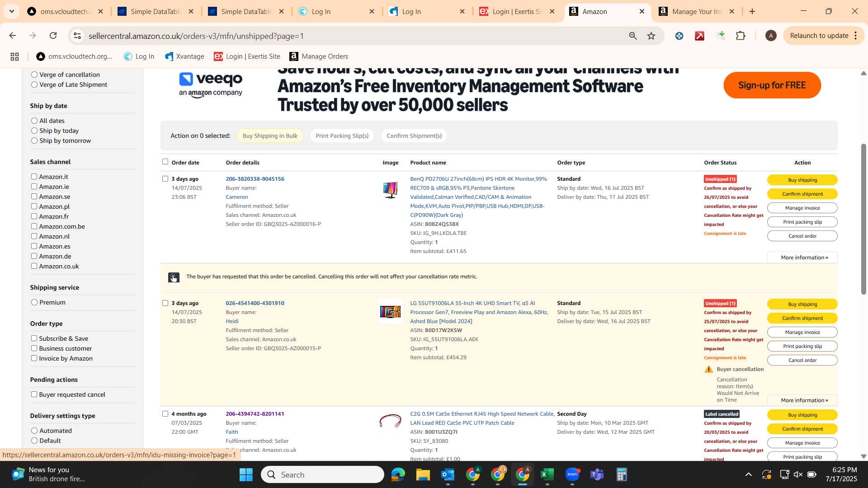Screen dimensions: 868x488
Task: Click the BenQ monitor product thumbnail
Action: (390, 190)
